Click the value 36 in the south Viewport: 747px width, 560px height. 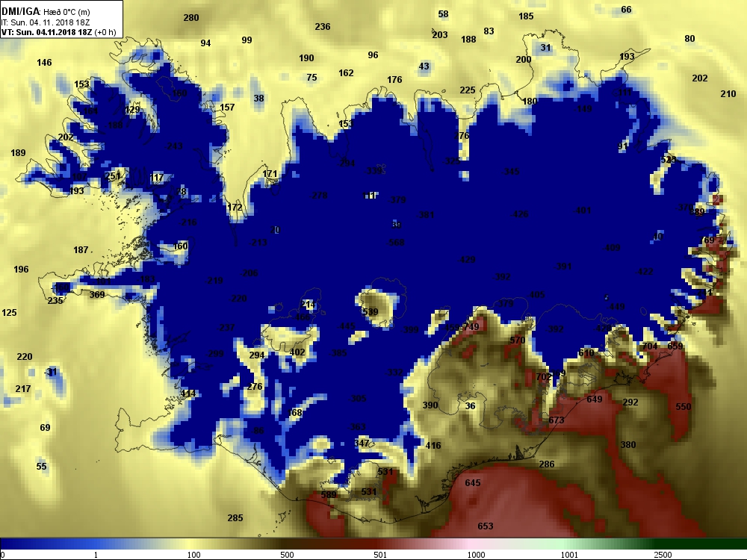(470, 405)
